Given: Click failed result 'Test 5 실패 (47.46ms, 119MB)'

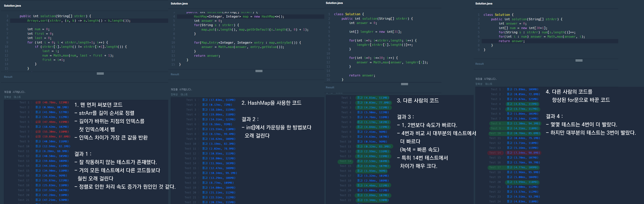Looking at the screenshot, I should tap(44, 122).
